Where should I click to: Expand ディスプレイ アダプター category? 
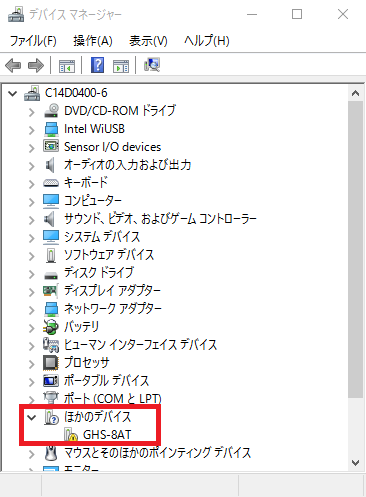point(32,292)
